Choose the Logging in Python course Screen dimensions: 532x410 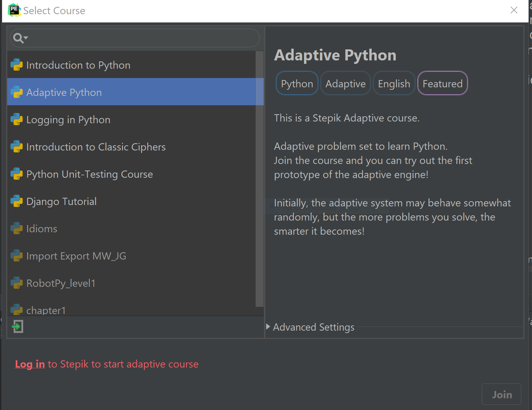tap(132, 119)
